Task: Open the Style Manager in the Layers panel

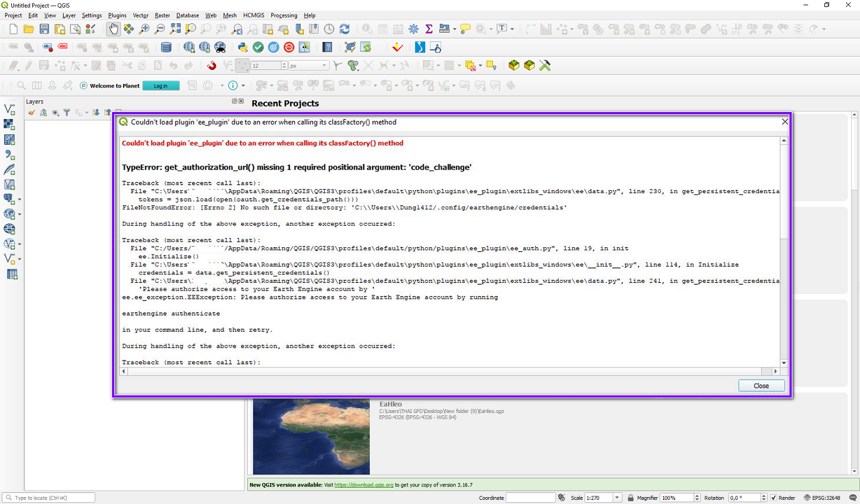Action: [31, 113]
